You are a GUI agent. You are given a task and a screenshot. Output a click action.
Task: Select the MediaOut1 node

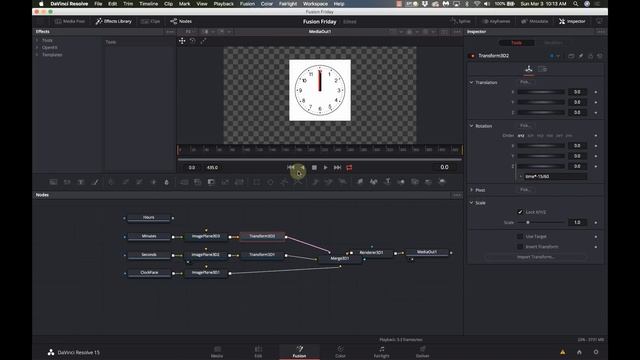[x=427, y=252]
